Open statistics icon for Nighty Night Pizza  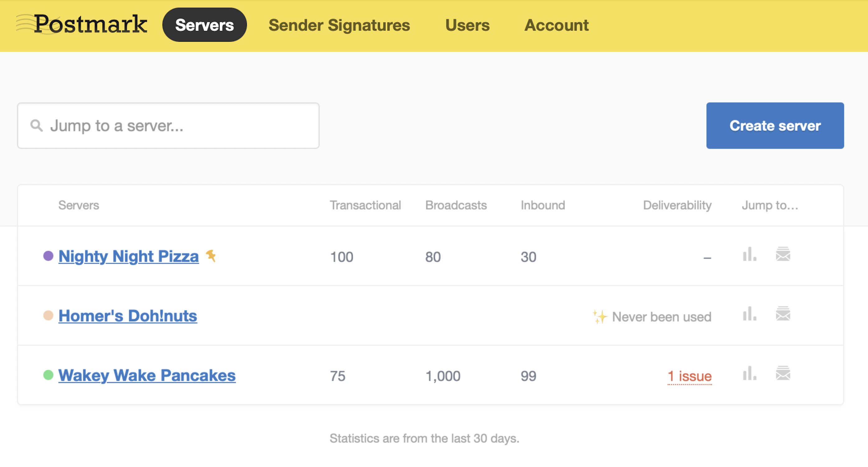(749, 255)
